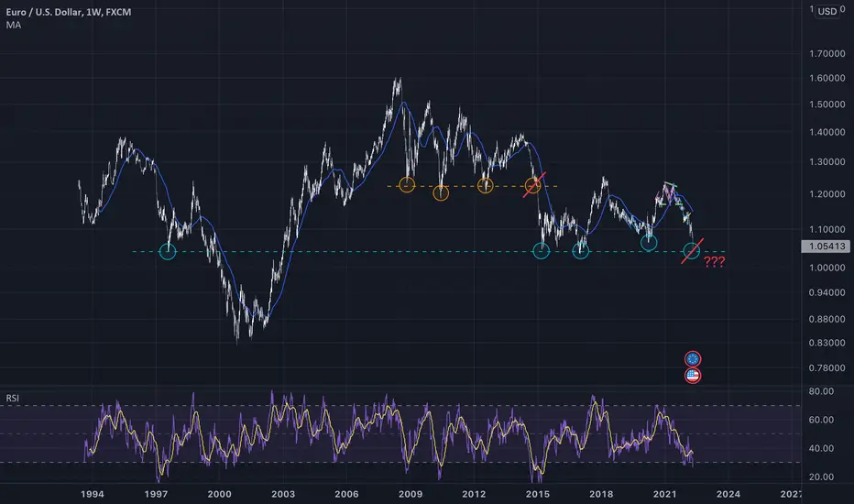This screenshot has height=504, width=854.
Task: Click the RSI 40.00 scale label
Action: click(821, 448)
